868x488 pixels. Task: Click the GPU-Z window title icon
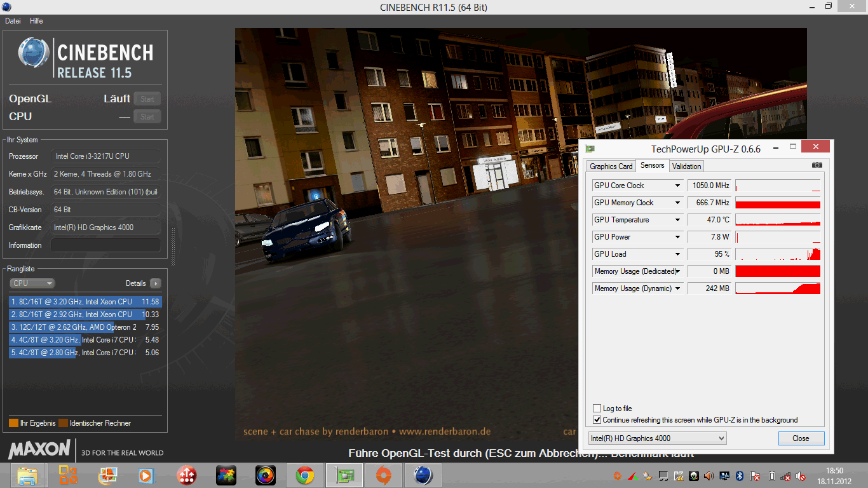[590, 149]
